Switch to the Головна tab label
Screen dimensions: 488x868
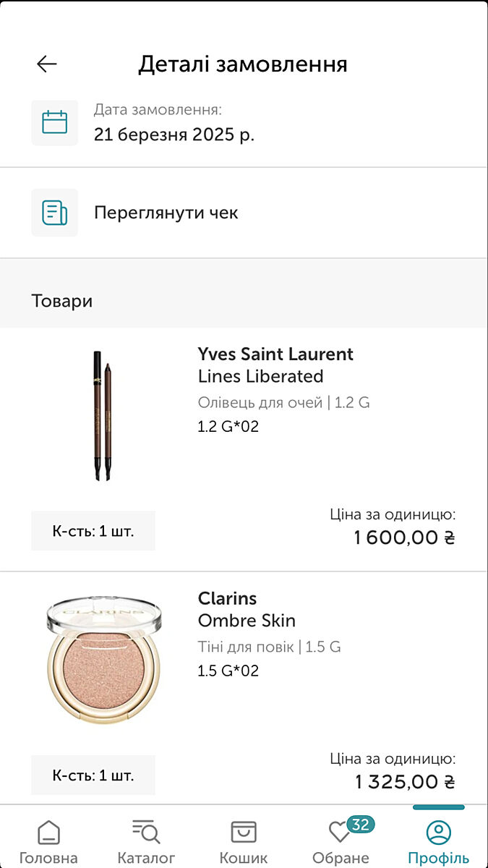pos(48,858)
